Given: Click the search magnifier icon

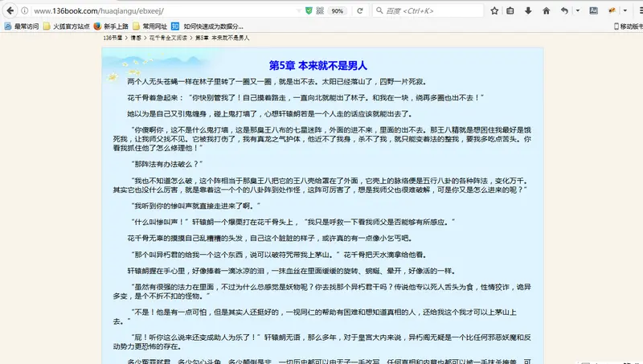Looking at the screenshot, I should (379, 10).
